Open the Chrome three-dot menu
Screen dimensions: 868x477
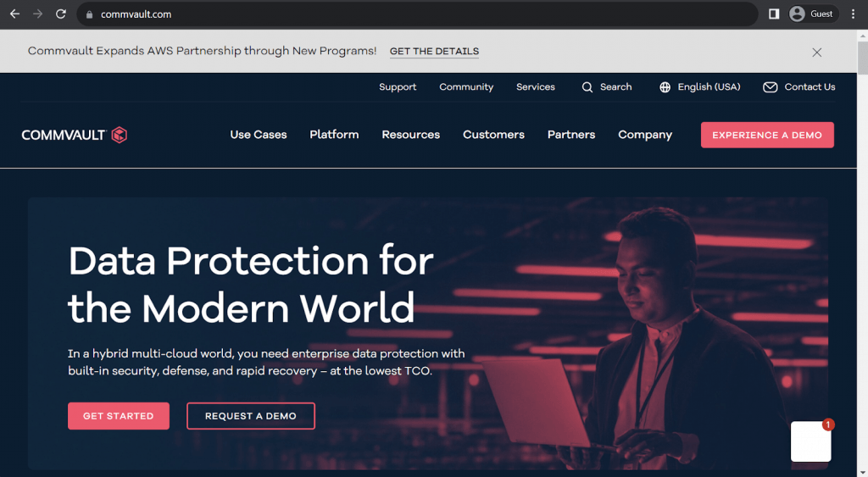point(853,14)
